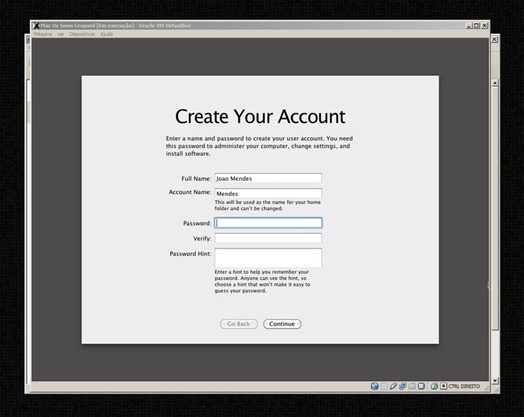The height and width of the screenshot is (417, 524).
Task: Click the Verify password field
Action: click(x=268, y=238)
